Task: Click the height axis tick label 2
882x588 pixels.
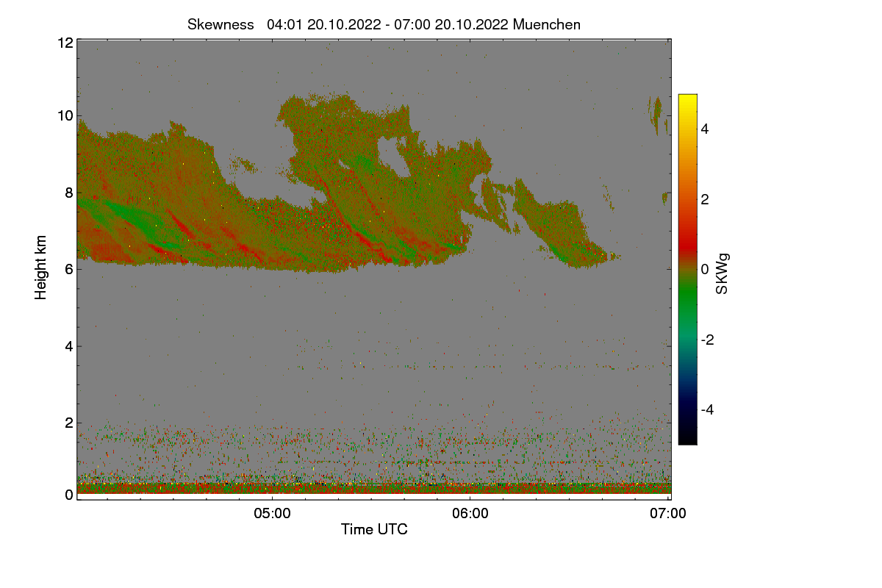Action: pyautogui.click(x=68, y=422)
